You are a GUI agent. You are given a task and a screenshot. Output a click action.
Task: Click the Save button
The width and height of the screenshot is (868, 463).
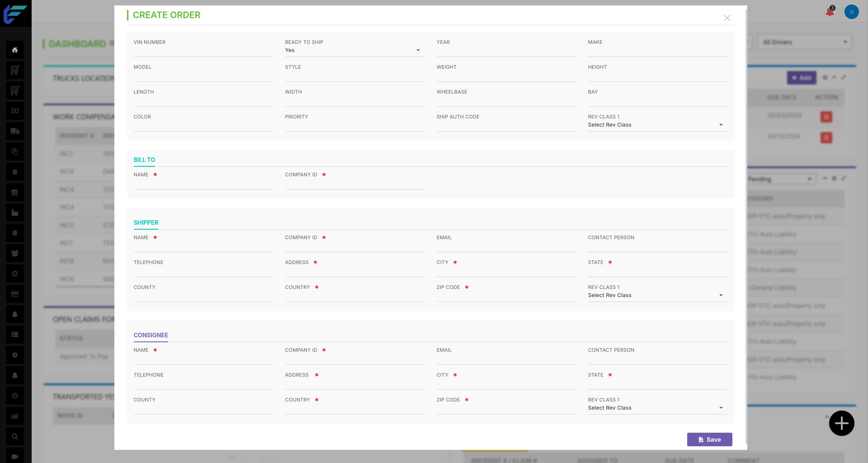pyautogui.click(x=710, y=439)
